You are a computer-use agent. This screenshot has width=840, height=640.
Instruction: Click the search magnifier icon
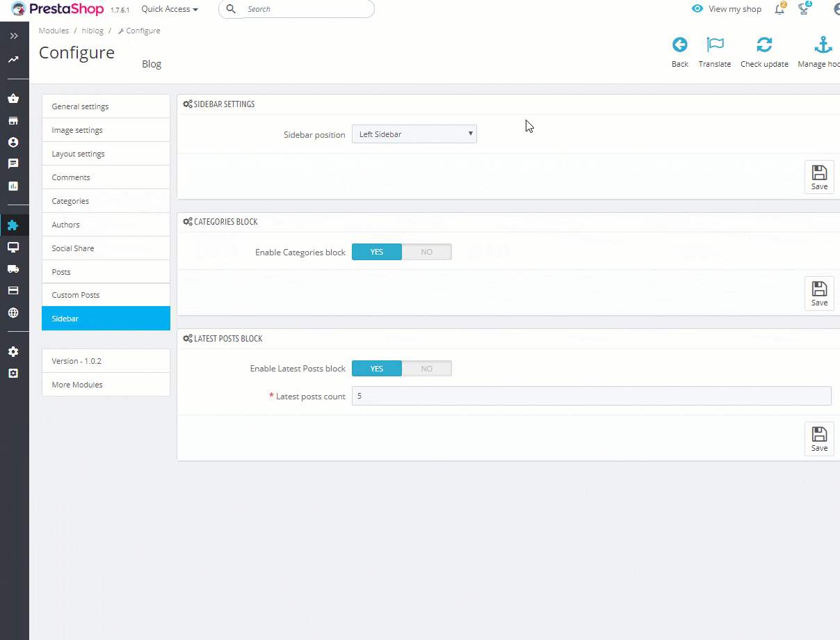[232, 9]
